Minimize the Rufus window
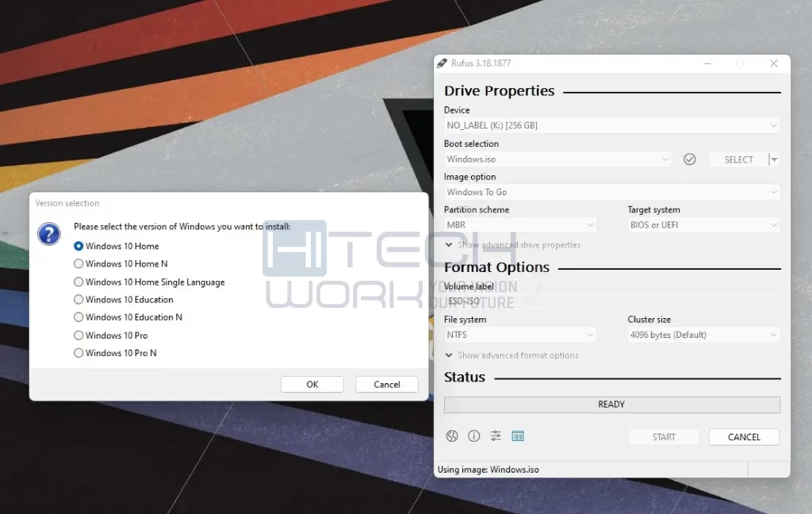The image size is (812, 514). click(x=707, y=63)
